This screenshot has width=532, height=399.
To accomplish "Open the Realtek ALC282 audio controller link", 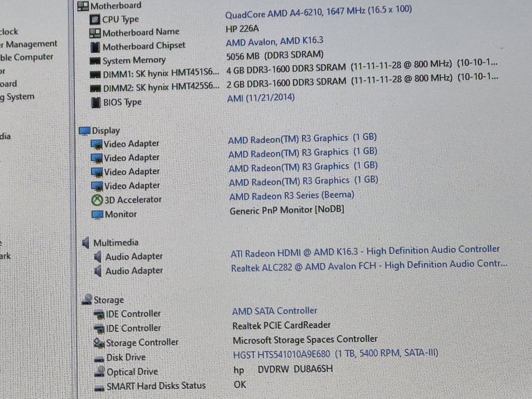I will coord(369,265).
